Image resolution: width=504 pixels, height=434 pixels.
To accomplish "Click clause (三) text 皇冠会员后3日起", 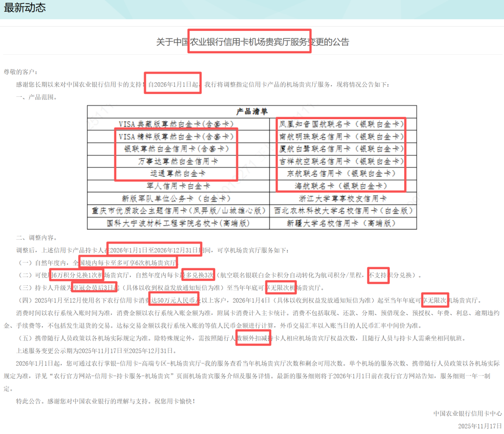I will (96, 288).
